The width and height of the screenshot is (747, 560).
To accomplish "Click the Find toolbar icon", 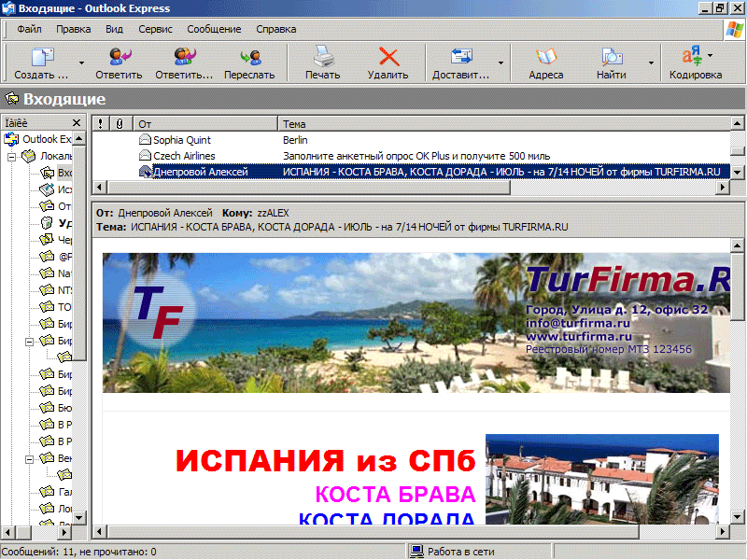I will coord(612,58).
